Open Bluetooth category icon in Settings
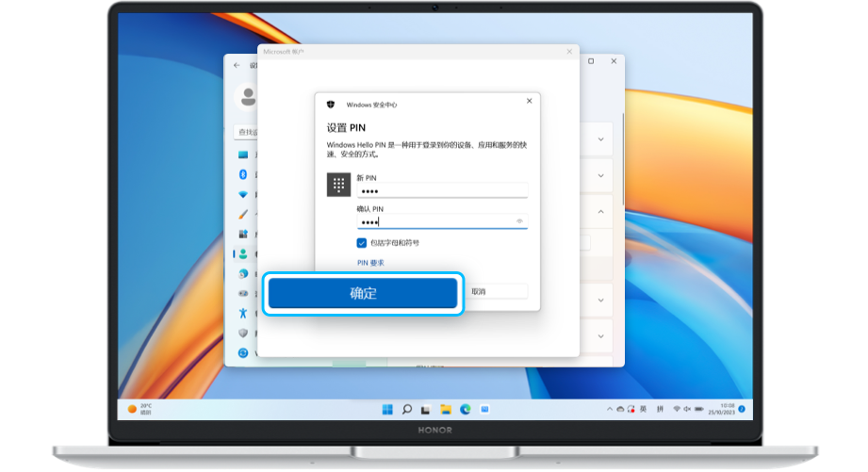Image resolution: width=868 pixels, height=472 pixels. click(x=243, y=174)
